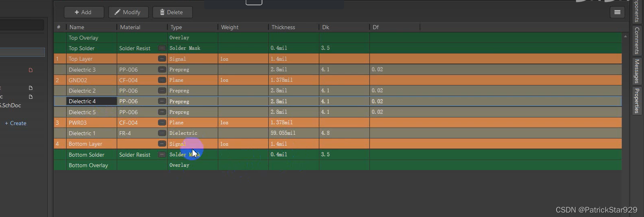Open the Comments side panel tab
The height and width of the screenshot is (217, 644).
coord(637,40)
